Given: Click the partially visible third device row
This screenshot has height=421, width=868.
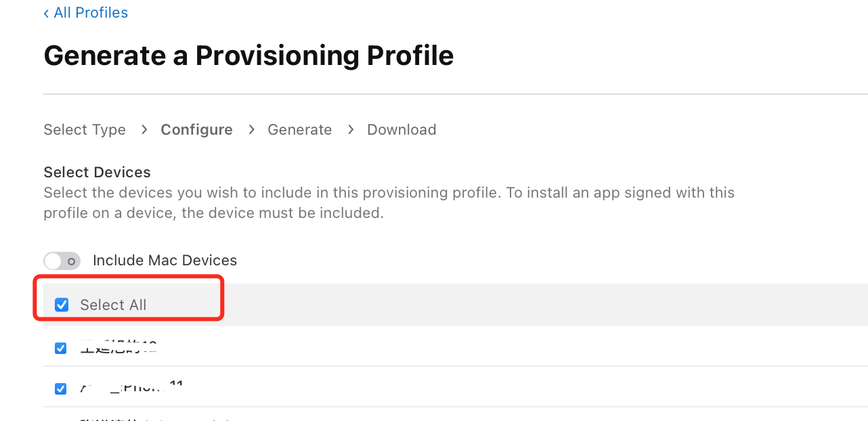Looking at the screenshot, I should pyautogui.click(x=156, y=417).
